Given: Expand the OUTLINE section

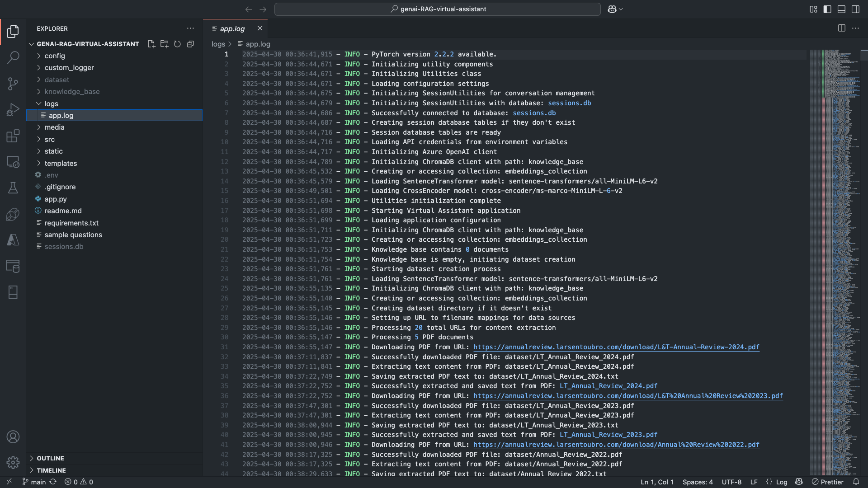Looking at the screenshot, I should (114, 458).
